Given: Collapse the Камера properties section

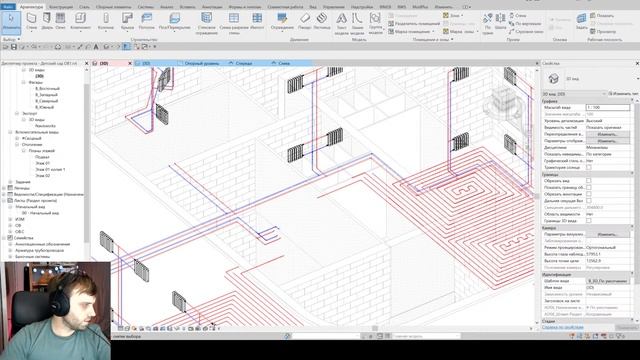Looking at the screenshot, I should click(x=632, y=227).
